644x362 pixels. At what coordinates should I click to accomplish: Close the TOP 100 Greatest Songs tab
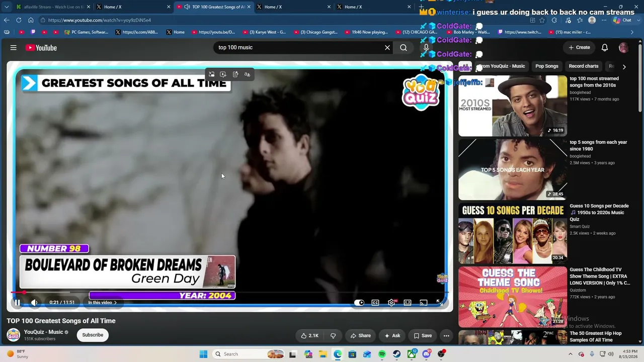[x=249, y=7]
